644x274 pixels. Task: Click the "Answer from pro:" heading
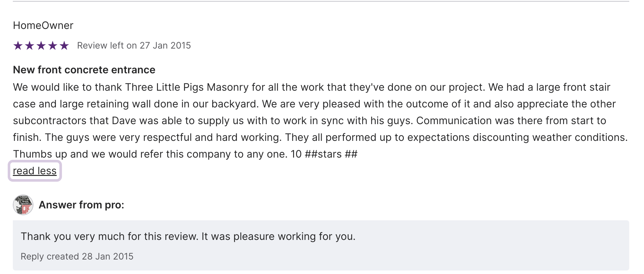(x=81, y=205)
